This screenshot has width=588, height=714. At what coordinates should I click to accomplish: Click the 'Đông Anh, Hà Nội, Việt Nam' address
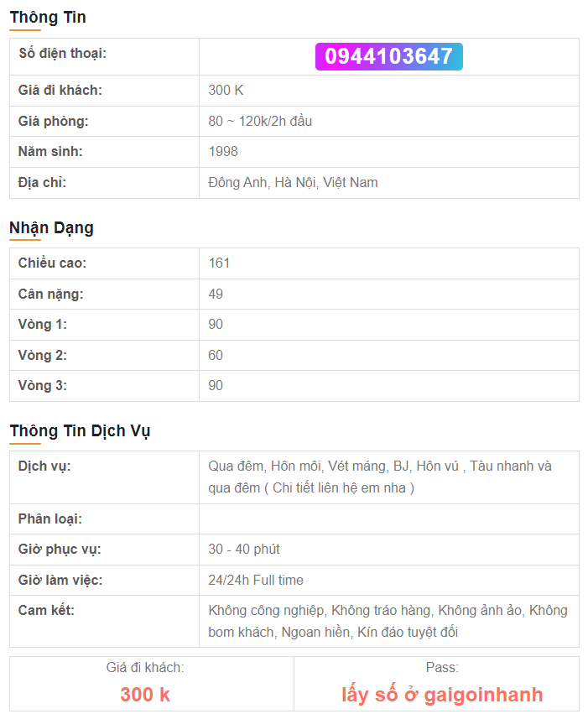[x=293, y=183]
